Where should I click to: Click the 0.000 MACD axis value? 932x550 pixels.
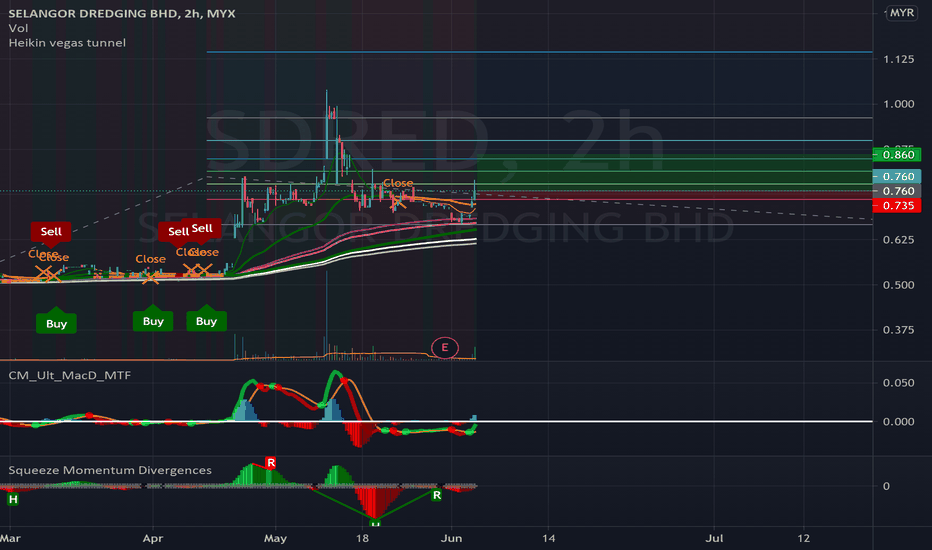(x=898, y=422)
